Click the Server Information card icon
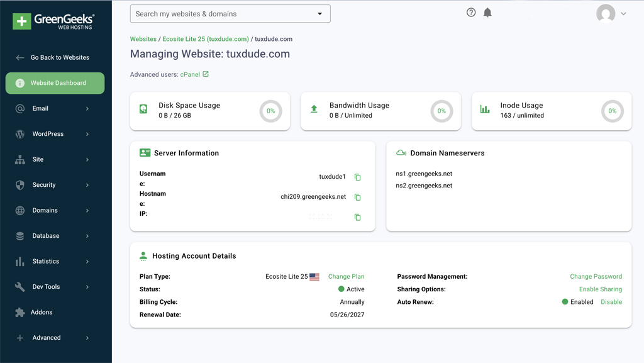Image resolution: width=644 pixels, height=363 pixels. click(x=145, y=153)
